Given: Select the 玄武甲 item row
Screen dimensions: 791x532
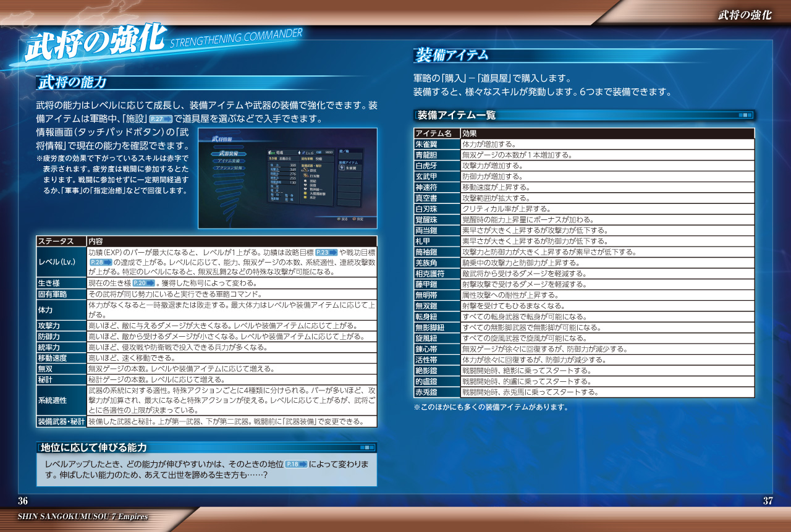Looking at the screenshot, I should [584, 177].
